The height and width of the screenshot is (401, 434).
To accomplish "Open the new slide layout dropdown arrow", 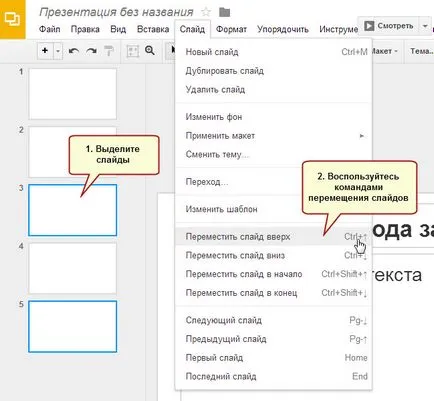I will (x=58, y=51).
